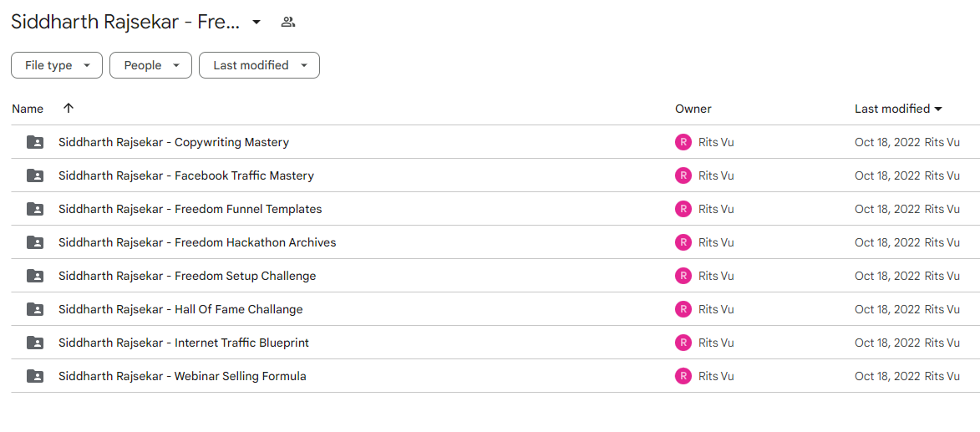Expand the Last modified filter chip
Image resolution: width=980 pixels, height=432 pixels.
pos(259,65)
